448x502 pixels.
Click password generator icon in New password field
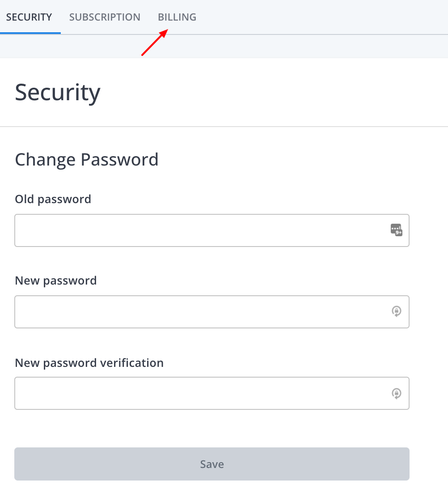397,311
